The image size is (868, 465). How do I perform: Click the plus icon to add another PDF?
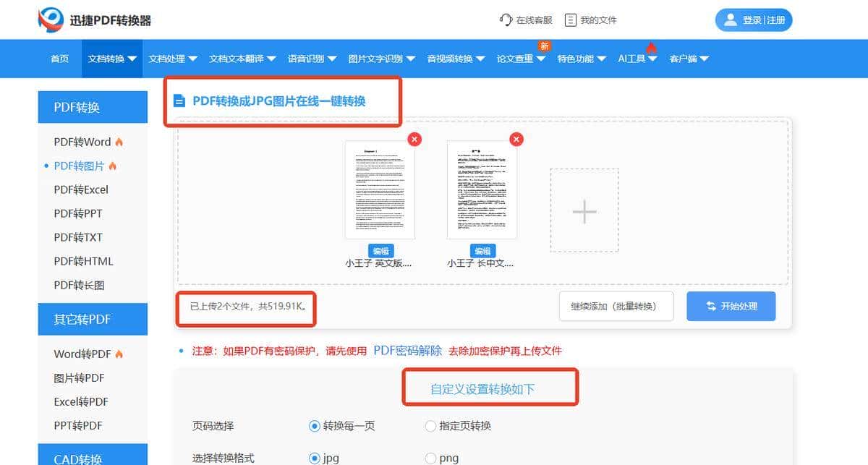coord(583,211)
